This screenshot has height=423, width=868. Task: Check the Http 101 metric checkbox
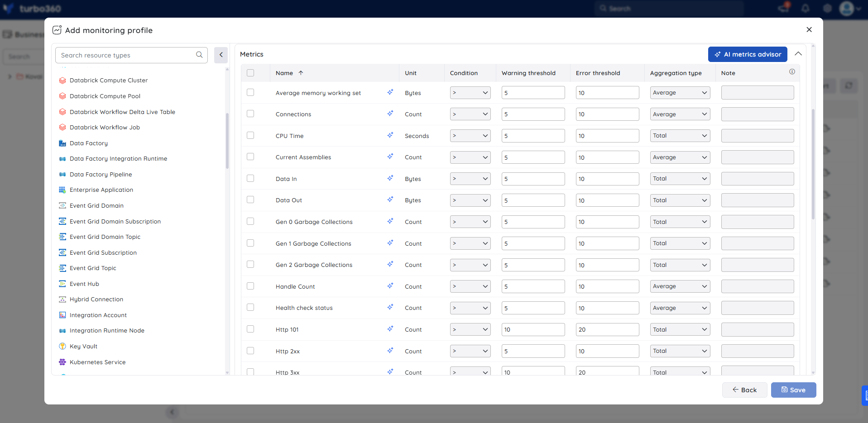coord(250,329)
